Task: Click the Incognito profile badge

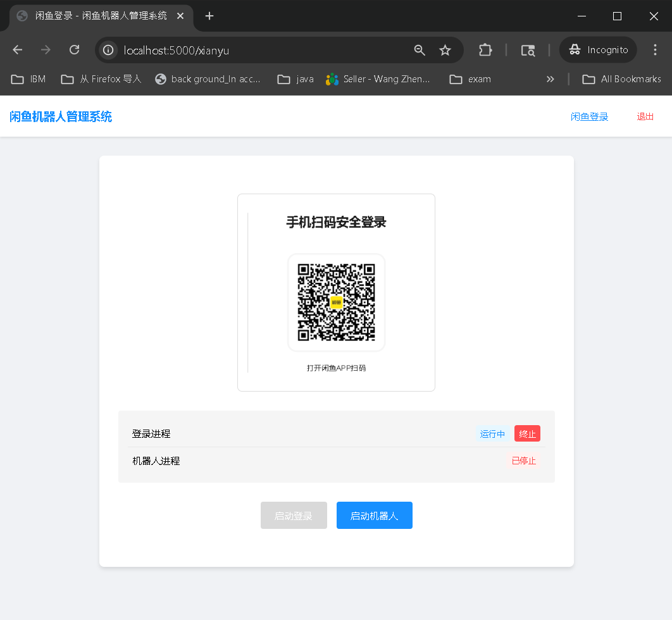Action: [597, 49]
